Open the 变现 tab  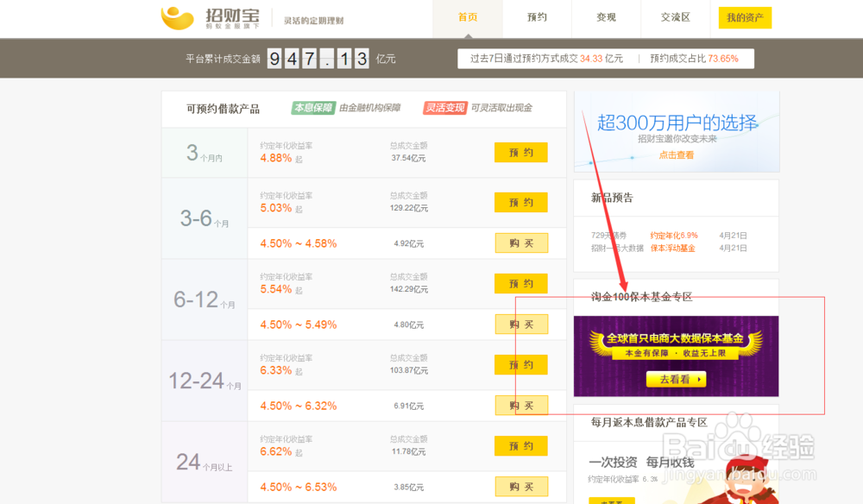606,17
